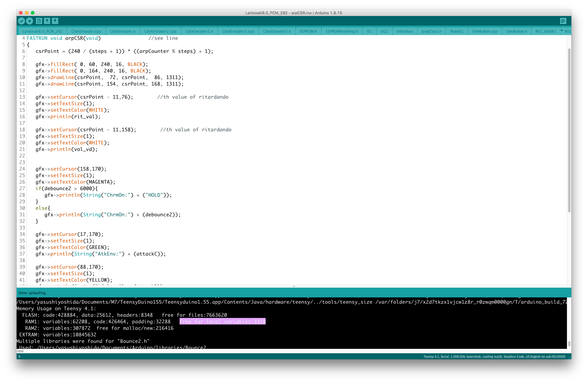
Task: Click the 'FASTRUN void arpCSR(void)' line
Action: 64,38
